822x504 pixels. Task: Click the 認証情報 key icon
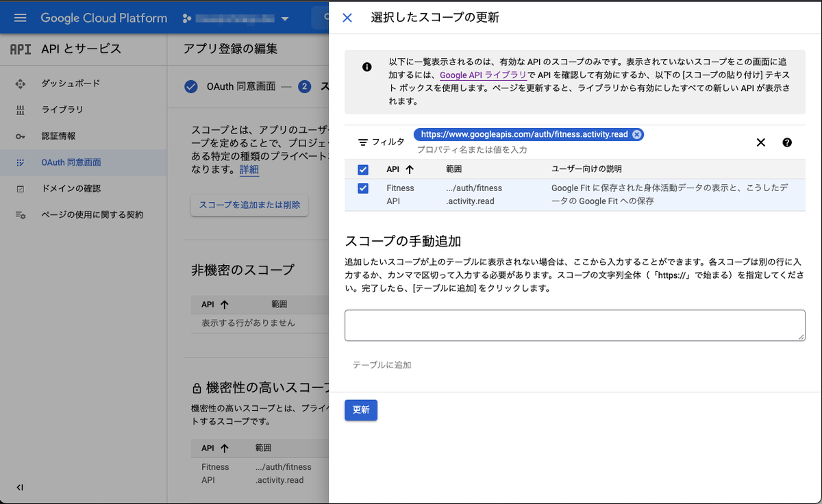[20, 136]
